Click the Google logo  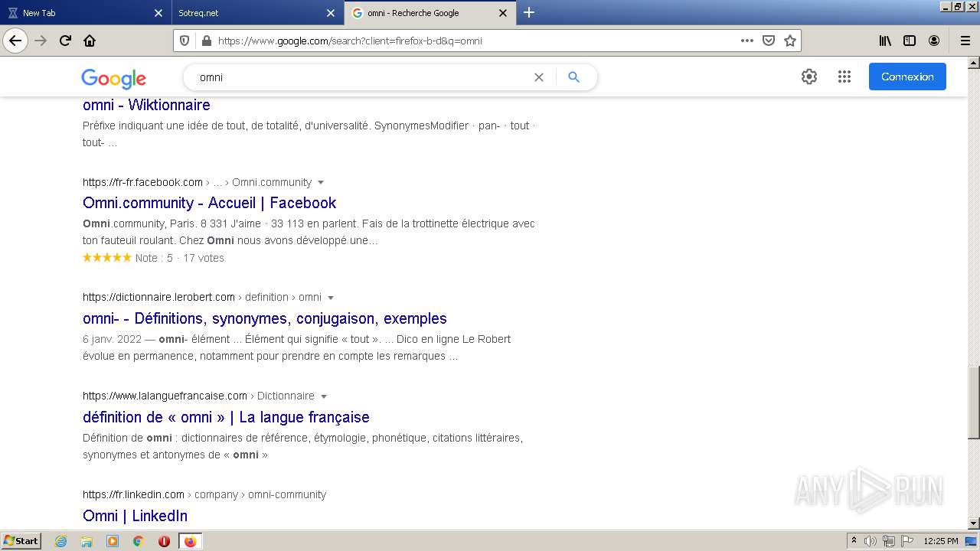pos(113,78)
